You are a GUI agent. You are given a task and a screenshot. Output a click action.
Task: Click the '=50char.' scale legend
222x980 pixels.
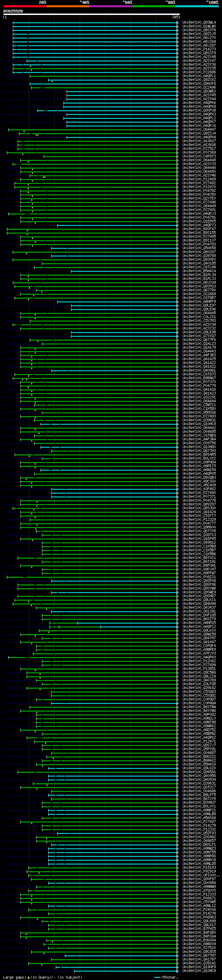165,977
